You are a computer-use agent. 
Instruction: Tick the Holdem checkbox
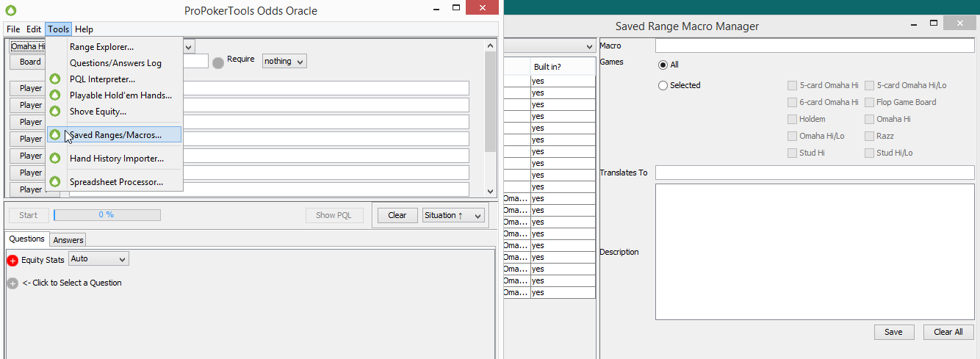coord(792,119)
